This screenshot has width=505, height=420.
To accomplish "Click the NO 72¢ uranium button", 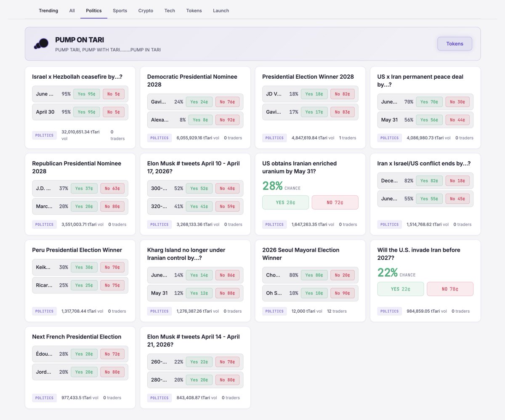I will click(335, 202).
